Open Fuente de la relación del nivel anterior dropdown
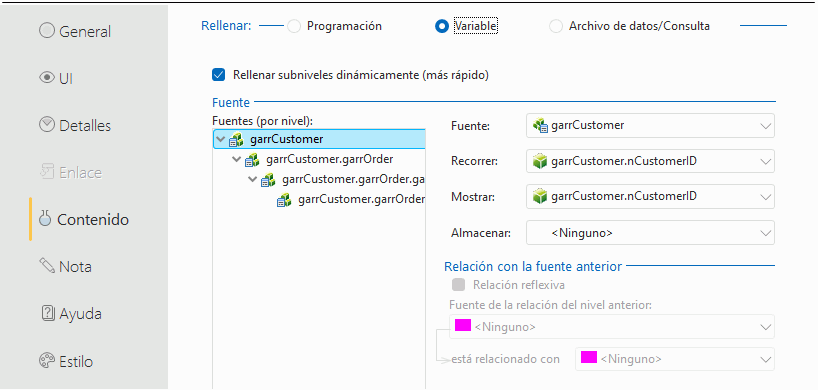The height and width of the screenshot is (390, 818). click(x=611, y=327)
